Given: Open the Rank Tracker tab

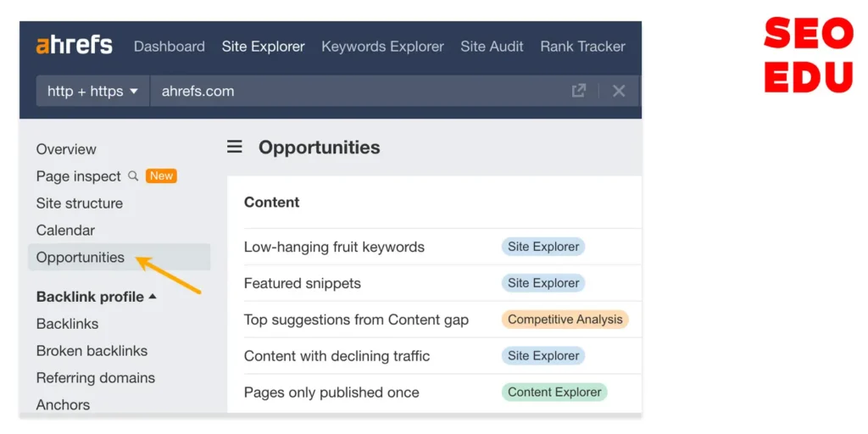Looking at the screenshot, I should coord(582,47).
